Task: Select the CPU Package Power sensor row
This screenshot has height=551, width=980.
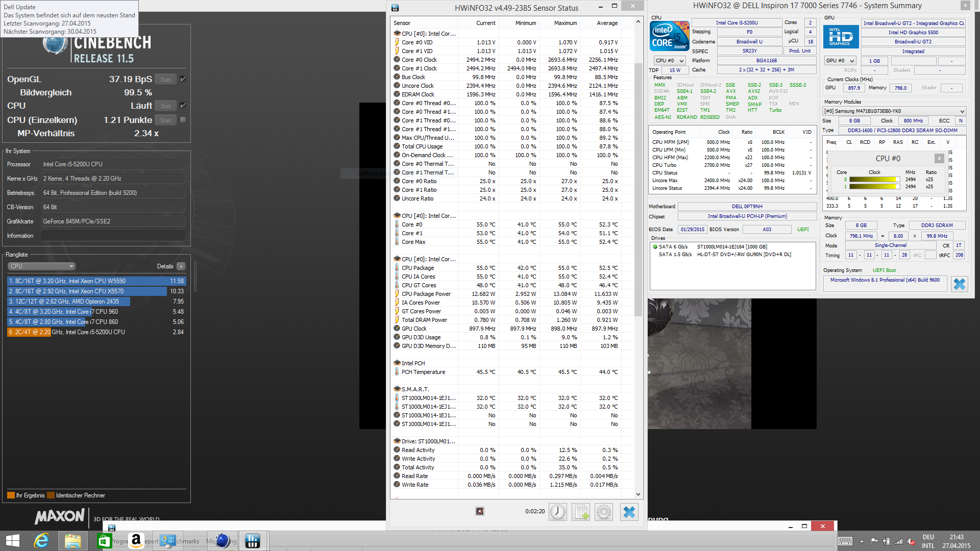Action: coord(513,294)
